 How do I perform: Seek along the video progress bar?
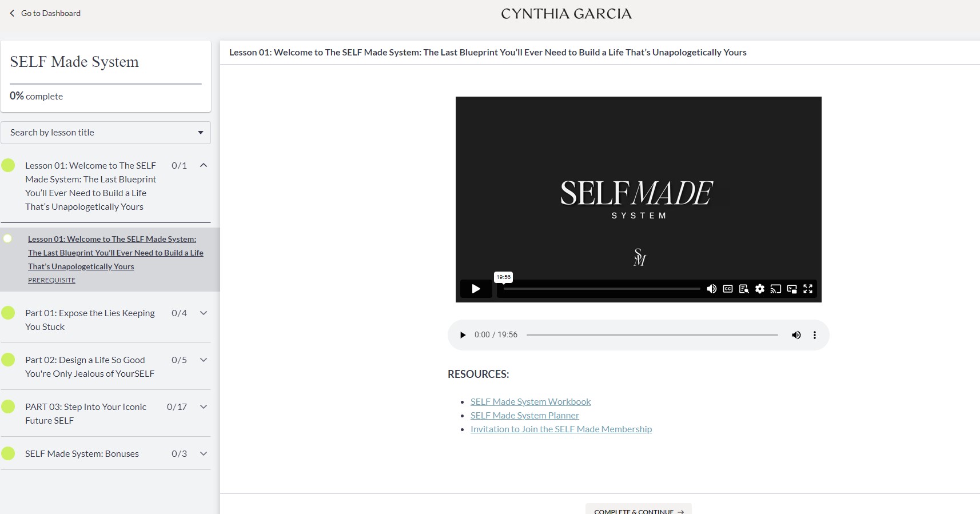click(601, 289)
